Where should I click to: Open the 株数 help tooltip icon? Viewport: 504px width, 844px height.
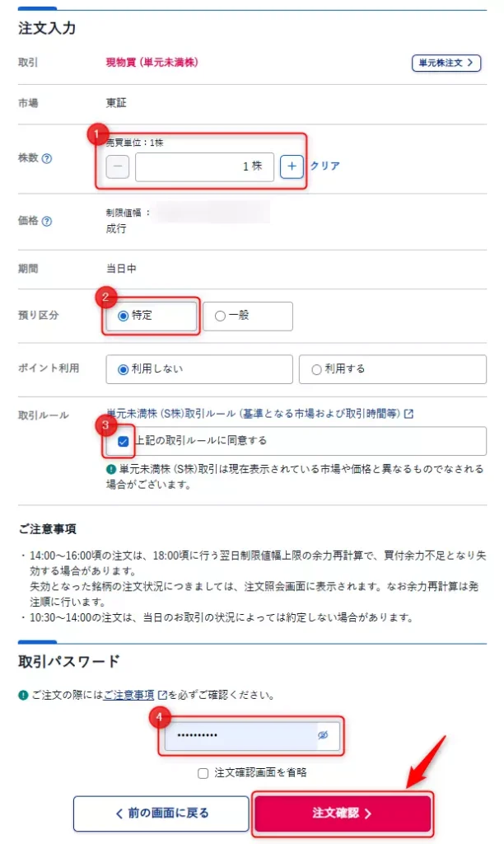pyautogui.click(x=47, y=159)
